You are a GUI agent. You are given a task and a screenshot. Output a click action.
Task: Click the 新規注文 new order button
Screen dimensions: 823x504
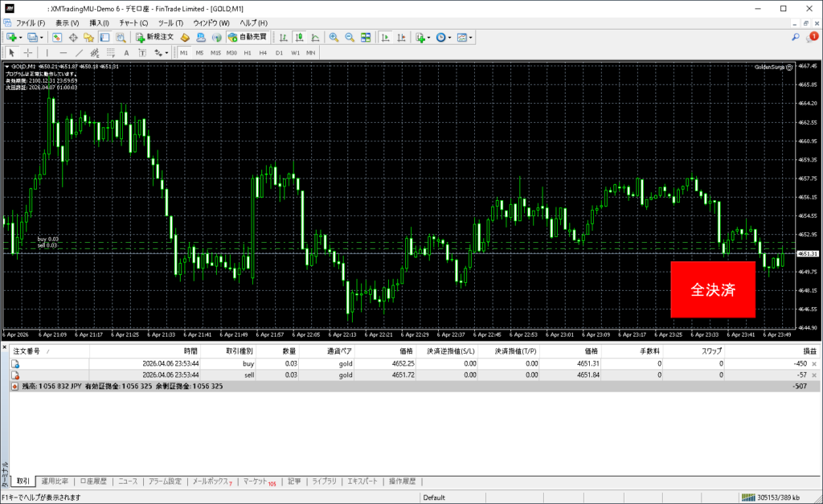click(154, 37)
